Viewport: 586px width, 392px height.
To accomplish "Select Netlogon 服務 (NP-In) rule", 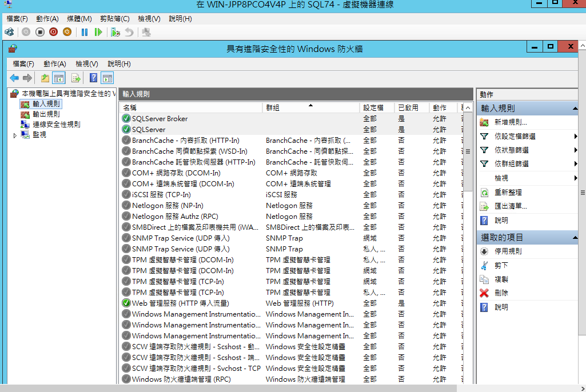I will pyautogui.click(x=292, y=206).
